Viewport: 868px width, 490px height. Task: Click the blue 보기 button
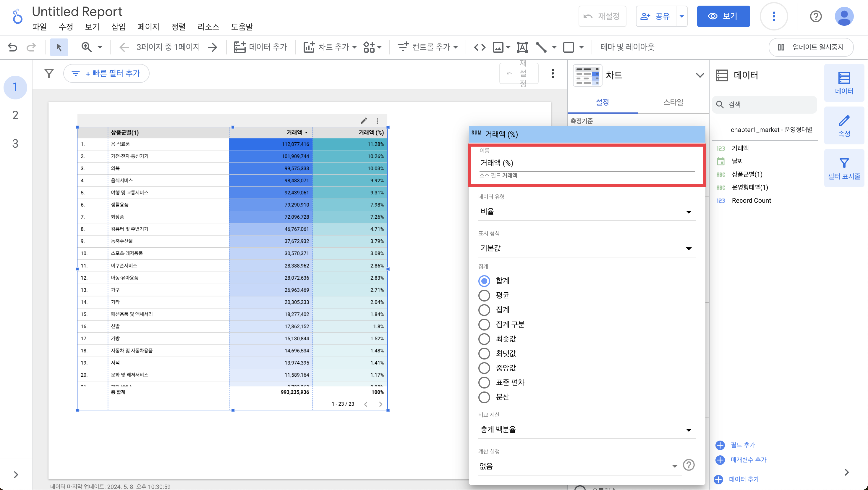tap(723, 16)
